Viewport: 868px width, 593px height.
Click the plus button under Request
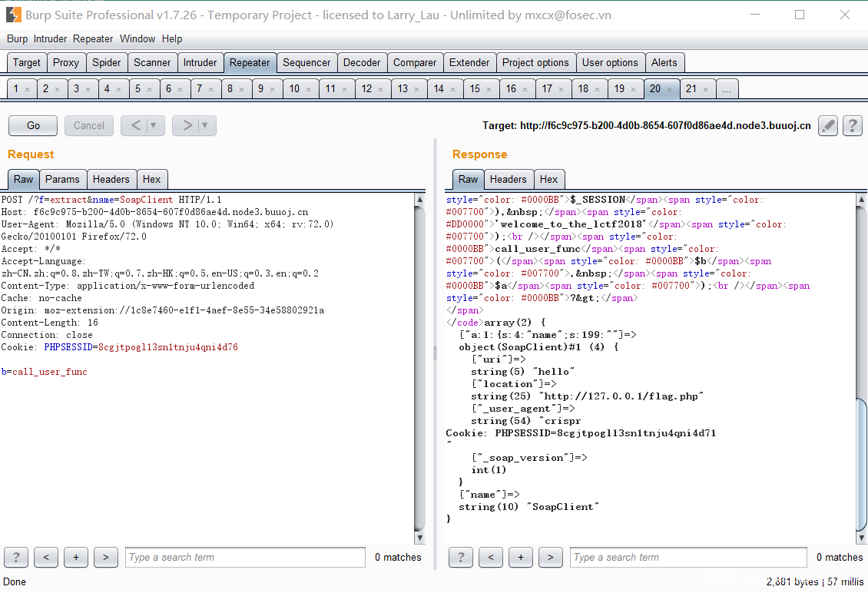(76, 557)
